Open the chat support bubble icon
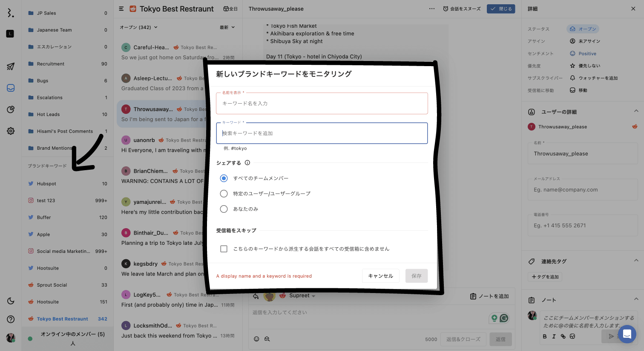Image resolution: width=644 pixels, height=351 pixels. pos(627,334)
